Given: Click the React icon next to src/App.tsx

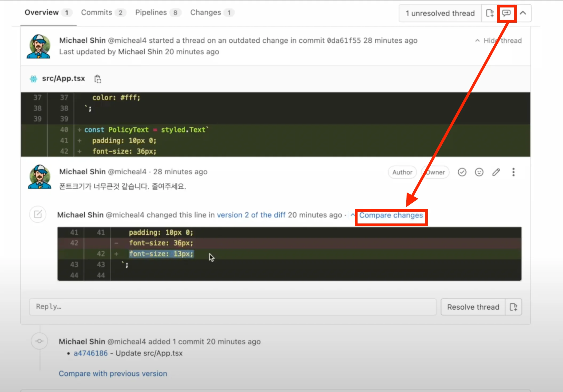Looking at the screenshot, I should point(34,79).
